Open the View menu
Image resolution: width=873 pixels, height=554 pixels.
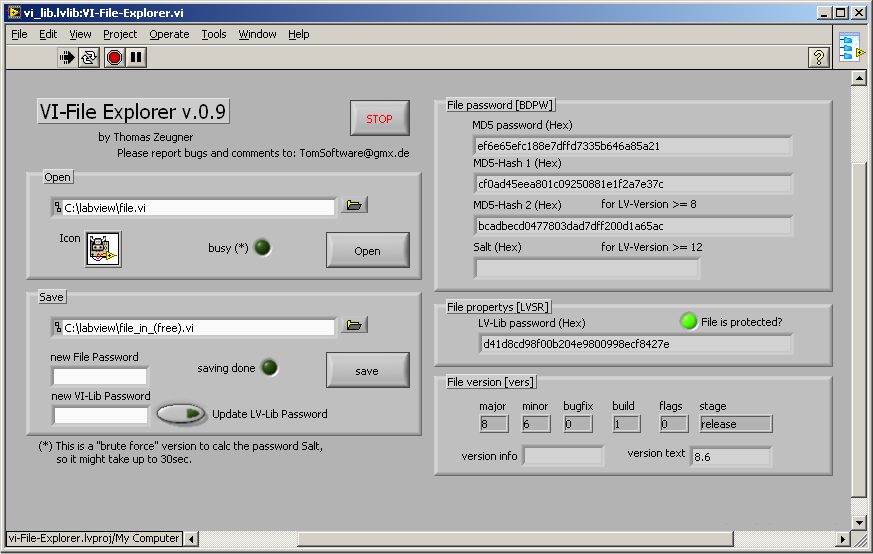(80, 35)
